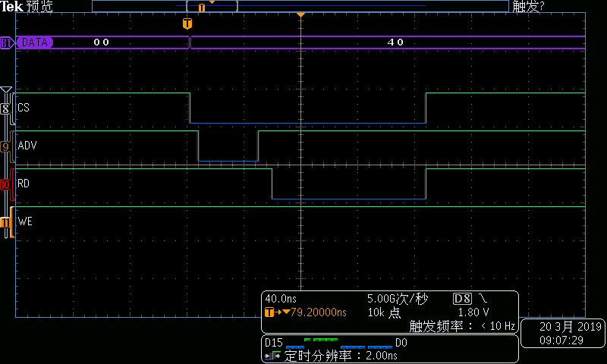This screenshot has height=364, width=607.
Task: Click the timing resolution 2.00ns readout
Action: 341,356
